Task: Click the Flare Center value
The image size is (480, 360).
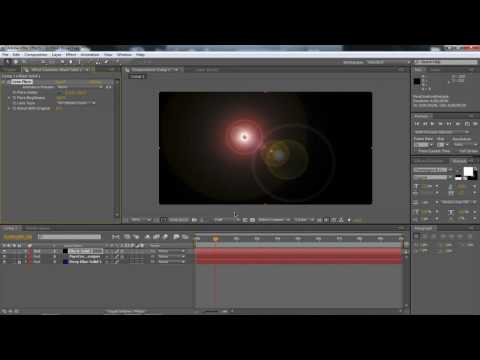Action: pyautogui.click(x=76, y=92)
